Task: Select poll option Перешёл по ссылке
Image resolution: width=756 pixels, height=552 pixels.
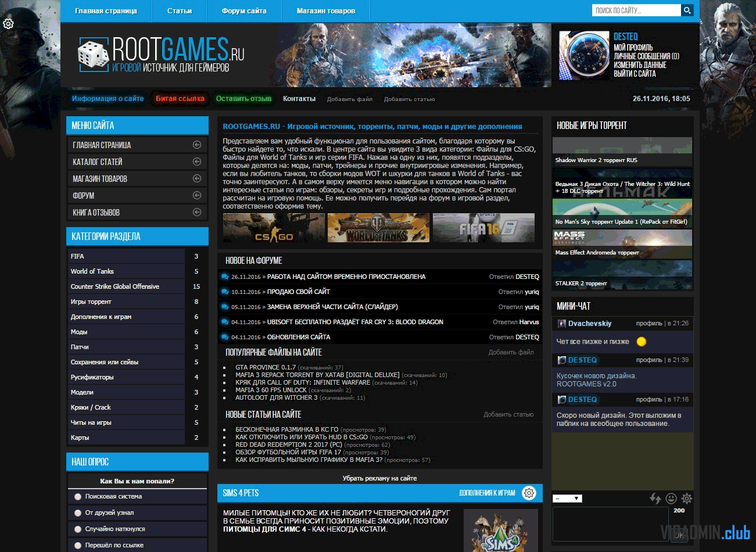Action: tap(78, 546)
